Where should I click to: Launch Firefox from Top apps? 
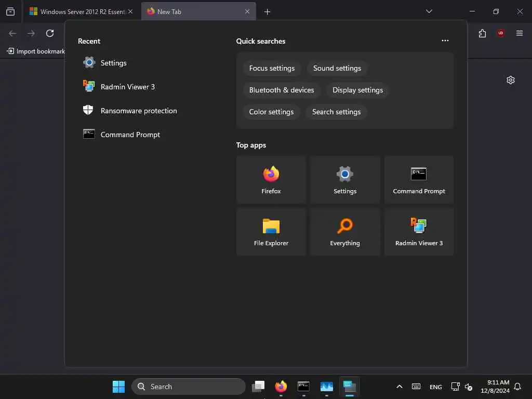point(271,180)
